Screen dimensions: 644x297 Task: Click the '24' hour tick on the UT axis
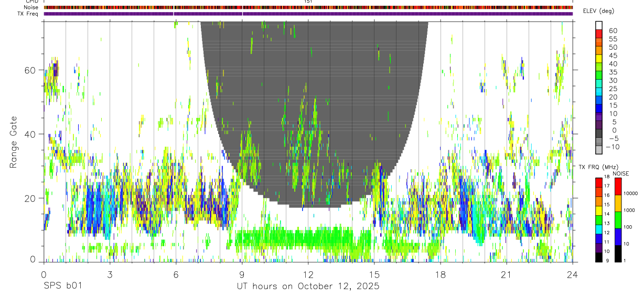572,274
